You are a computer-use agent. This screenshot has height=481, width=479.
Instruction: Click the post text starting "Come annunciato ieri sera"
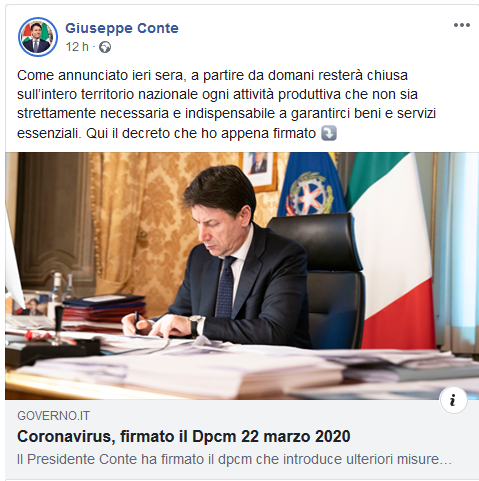point(227,104)
